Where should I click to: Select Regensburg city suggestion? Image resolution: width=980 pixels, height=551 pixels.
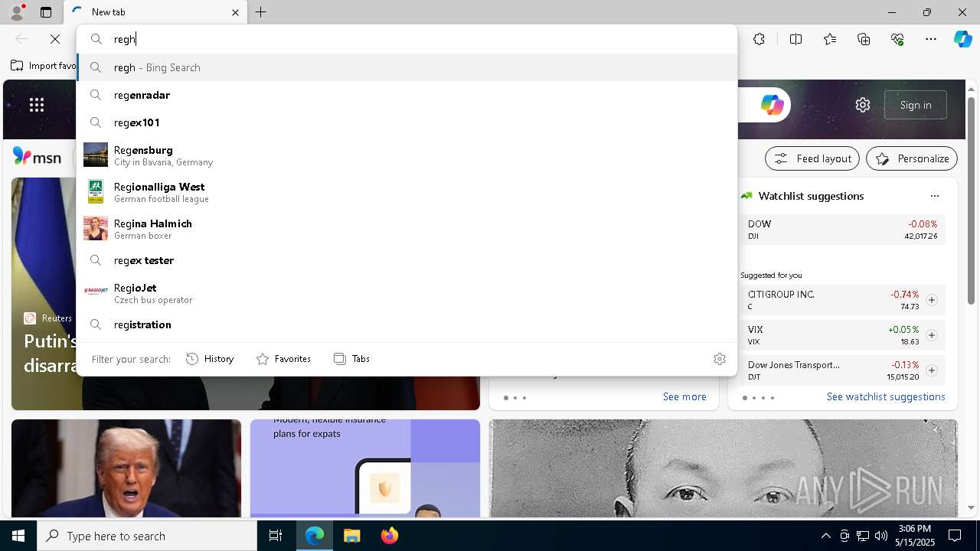tap(407, 155)
